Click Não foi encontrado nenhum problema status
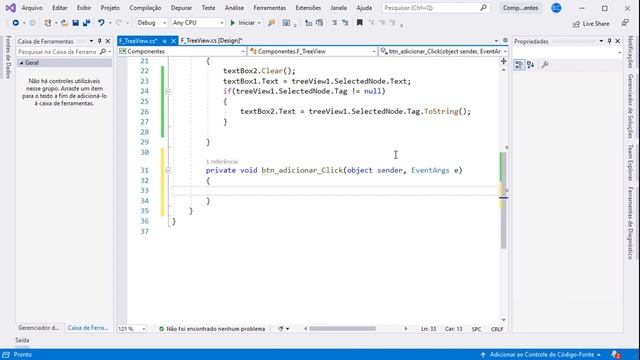The height and width of the screenshot is (360, 640). pos(212,329)
